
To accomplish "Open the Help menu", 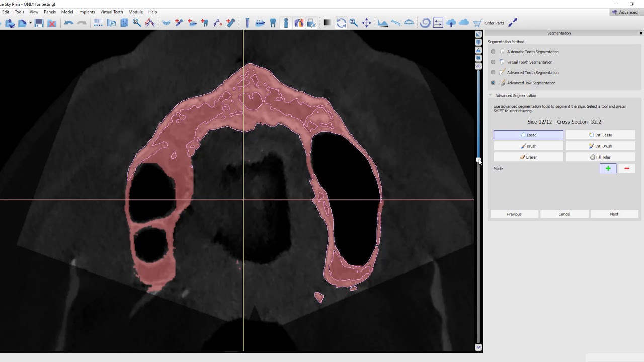I will tap(152, 12).
